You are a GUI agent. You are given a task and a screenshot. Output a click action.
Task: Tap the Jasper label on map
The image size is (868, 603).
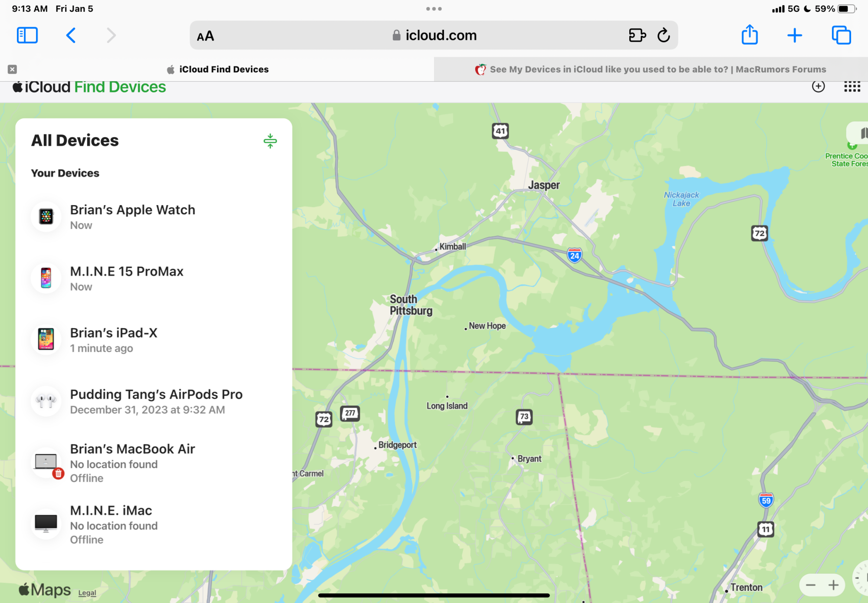point(544,185)
